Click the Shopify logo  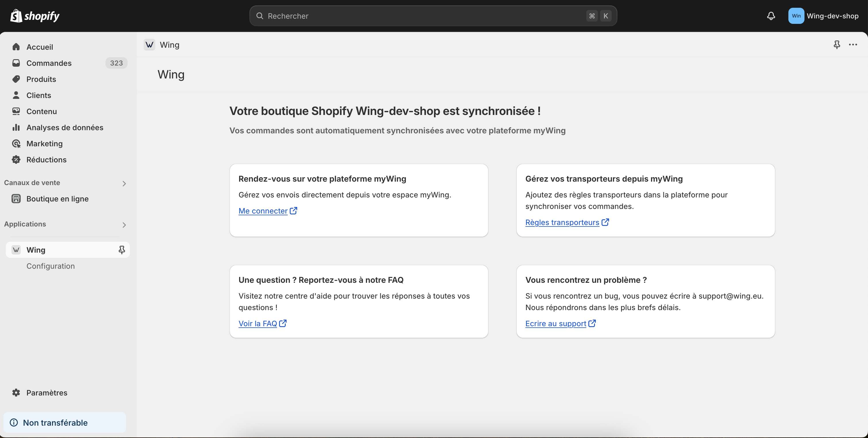pyautogui.click(x=35, y=16)
